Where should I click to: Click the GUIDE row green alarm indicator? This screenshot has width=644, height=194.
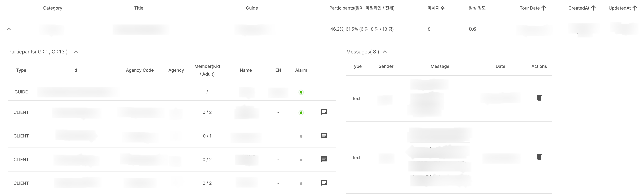click(301, 92)
